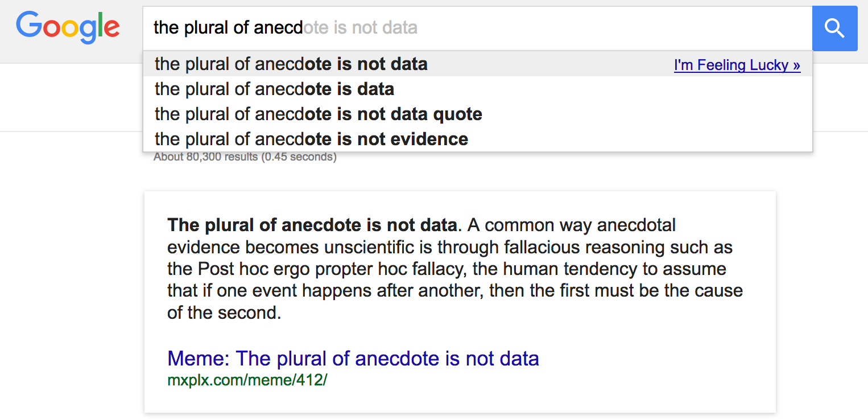This screenshot has width=868, height=419.
Task: Click the red lowercase e of the Google logo
Action: pyautogui.click(x=111, y=28)
